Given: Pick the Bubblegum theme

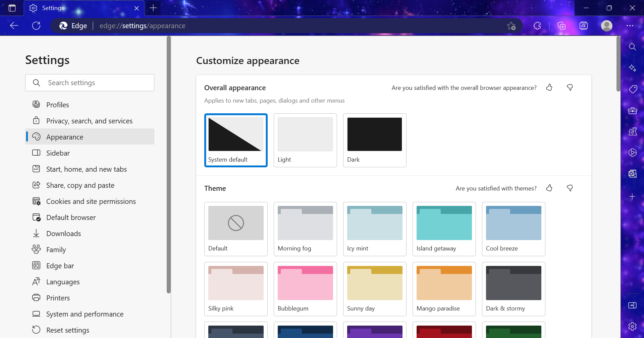Looking at the screenshot, I should pos(305,289).
